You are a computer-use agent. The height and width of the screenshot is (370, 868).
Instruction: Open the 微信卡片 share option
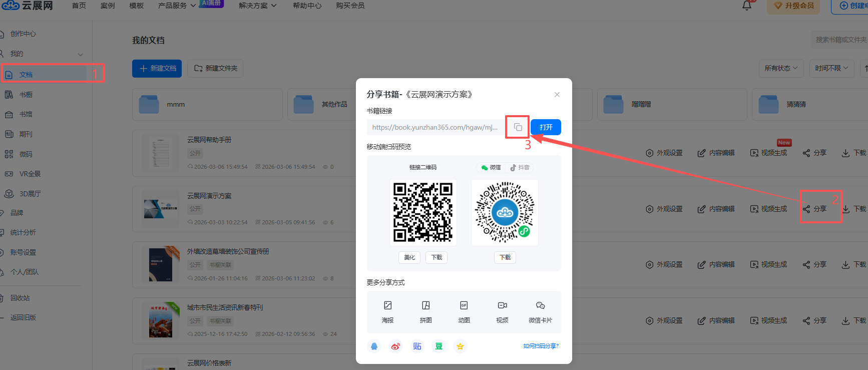(540, 311)
